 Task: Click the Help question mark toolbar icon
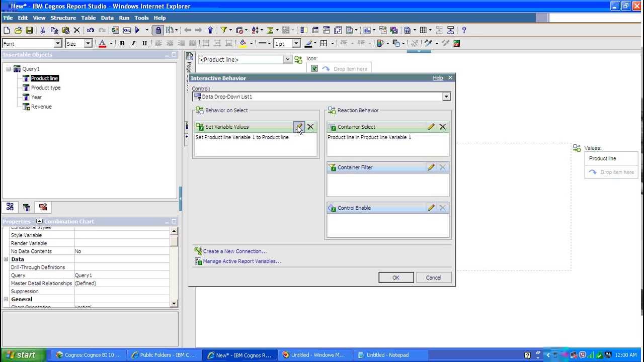pyautogui.click(x=464, y=30)
